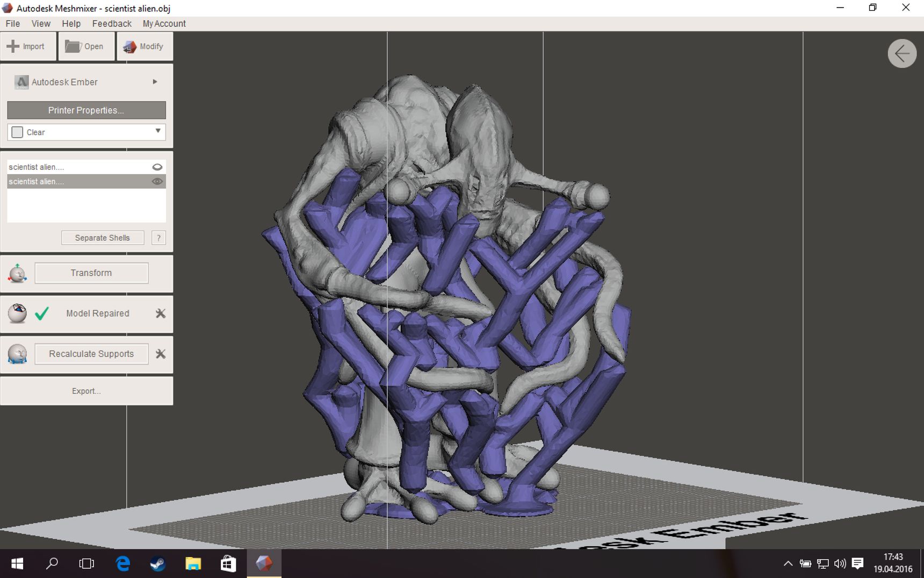Click the battery tray icon
Screen dimensions: 924x578
[805, 563]
